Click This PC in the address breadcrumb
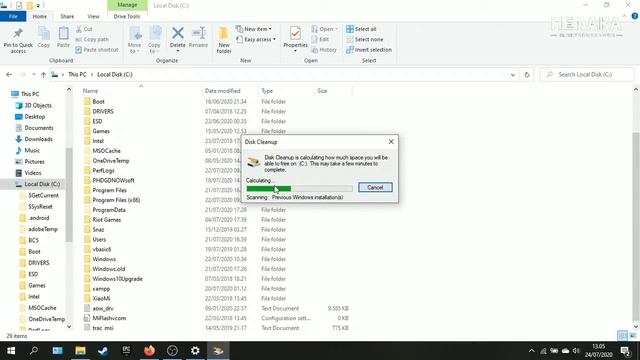 click(77, 75)
